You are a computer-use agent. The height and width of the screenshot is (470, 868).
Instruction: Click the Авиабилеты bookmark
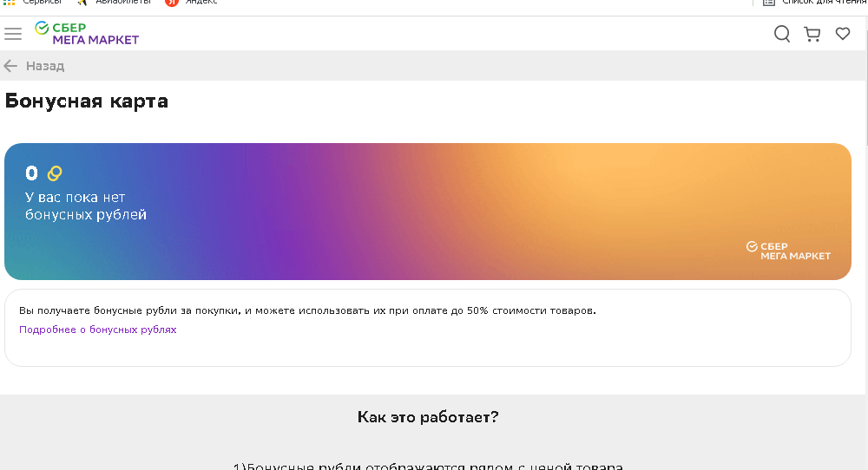coord(115,3)
